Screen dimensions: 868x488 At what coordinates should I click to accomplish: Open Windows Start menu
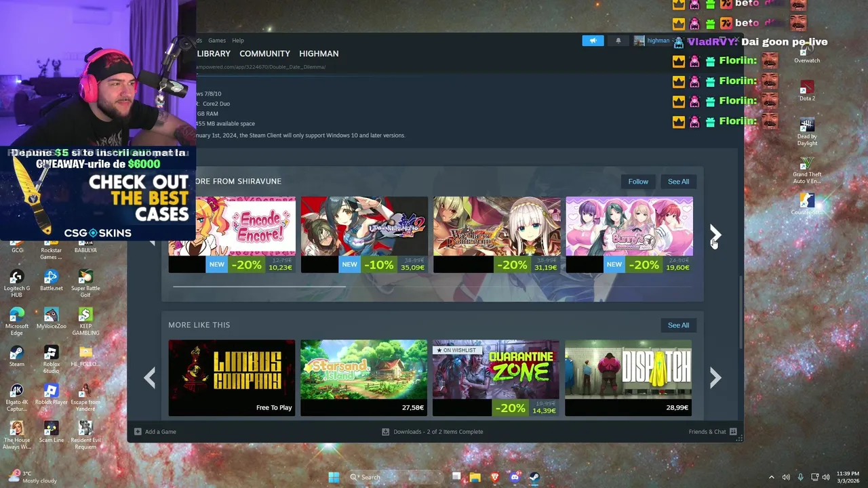pyautogui.click(x=334, y=477)
